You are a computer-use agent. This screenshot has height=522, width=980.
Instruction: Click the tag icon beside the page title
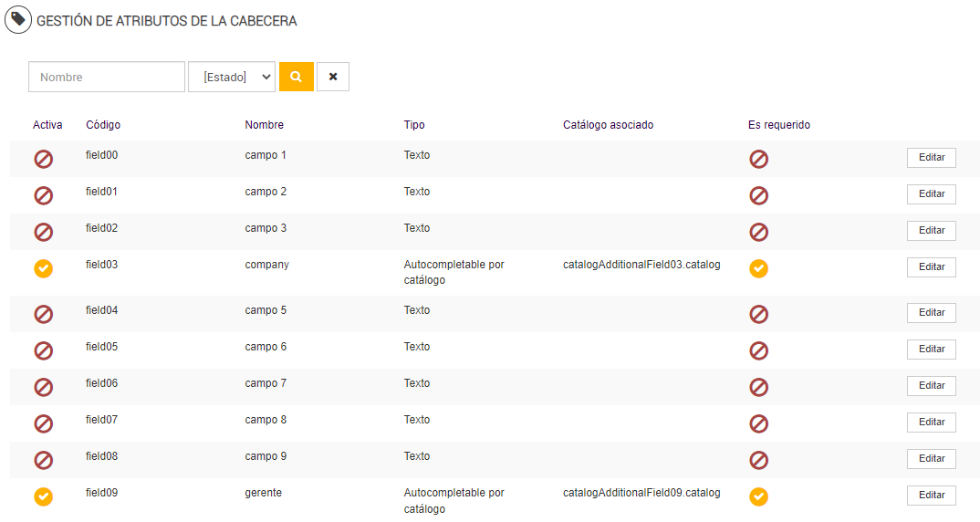pyautogui.click(x=18, y=20)
